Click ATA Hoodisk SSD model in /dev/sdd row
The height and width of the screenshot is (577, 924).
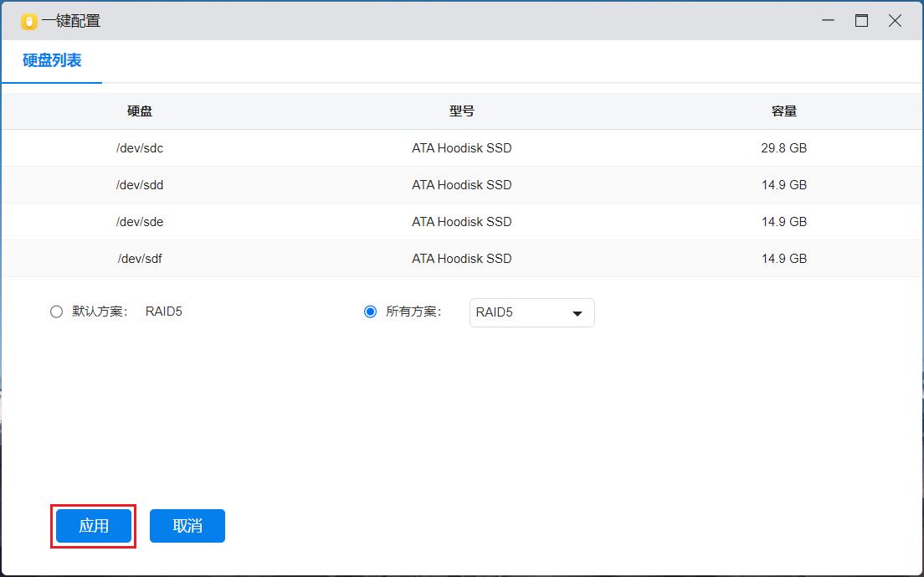(x=461, y=185)
